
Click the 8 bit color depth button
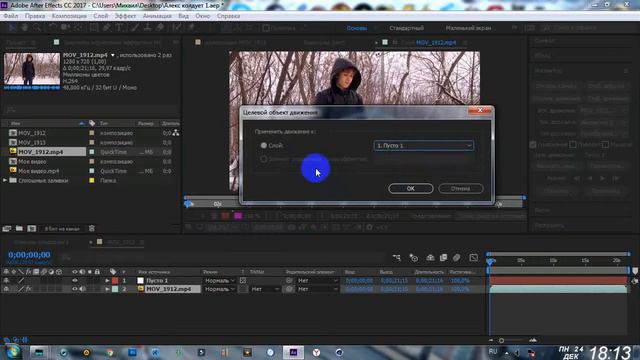point(62,229)
